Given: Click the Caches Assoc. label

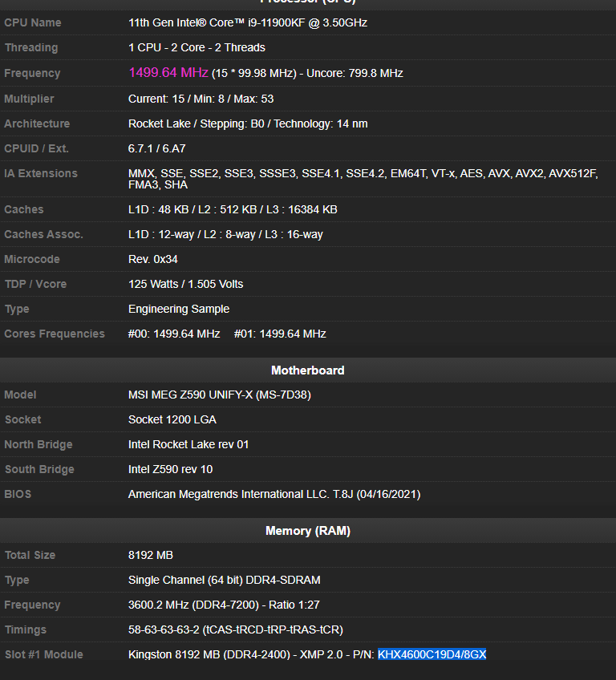Looking at the screenshot, I should tap(43, 234).
